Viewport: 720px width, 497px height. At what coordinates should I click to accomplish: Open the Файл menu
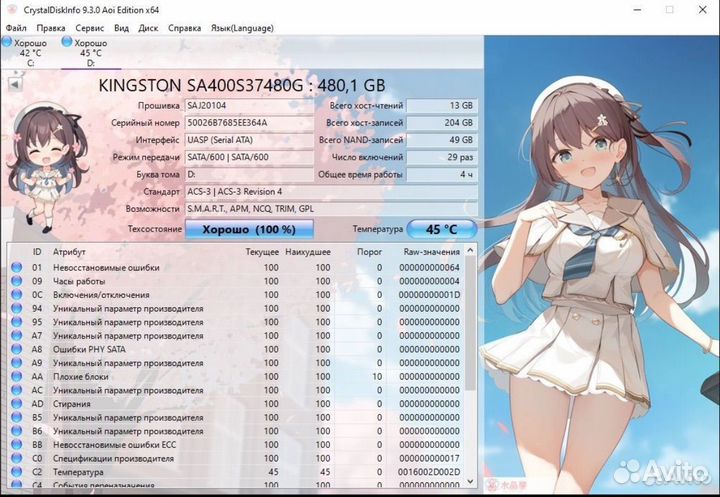pos(16,28)
